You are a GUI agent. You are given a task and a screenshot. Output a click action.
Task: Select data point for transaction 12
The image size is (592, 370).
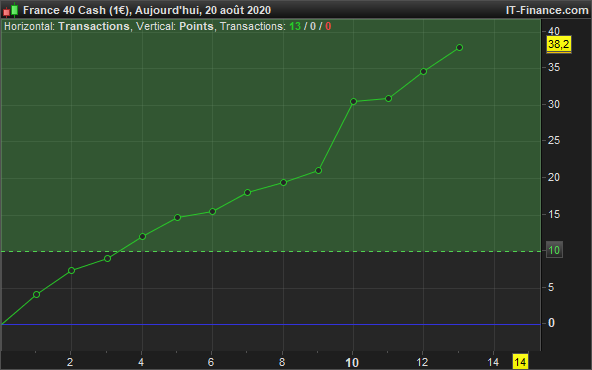tap(423, 71)
